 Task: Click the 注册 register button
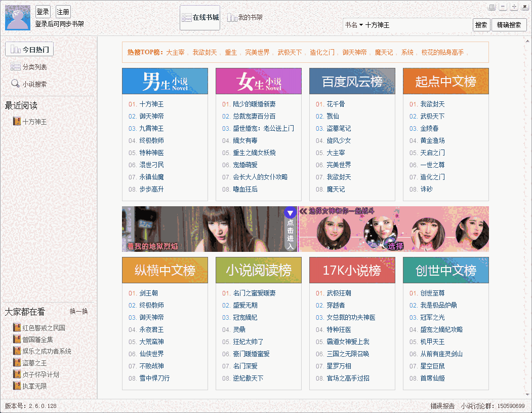point(63,12)
